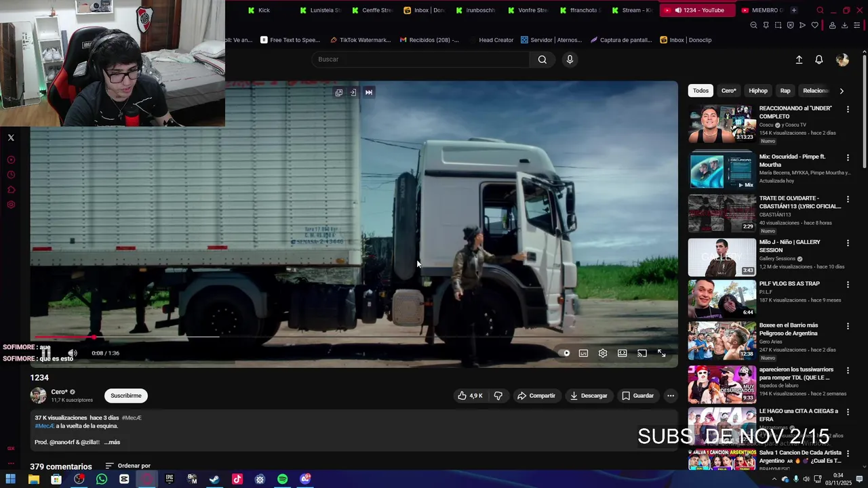868x488 pixels.
Task: Click the YouTube 'Buscar' search field
Action: [420, 60]
